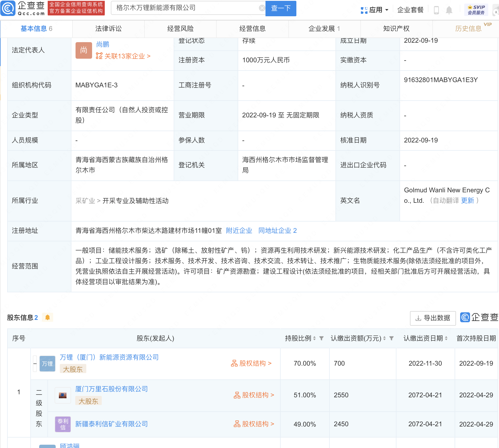Click 大股东 tag under 万锂（厦门）
499x448 pixels.
(73, 369)
